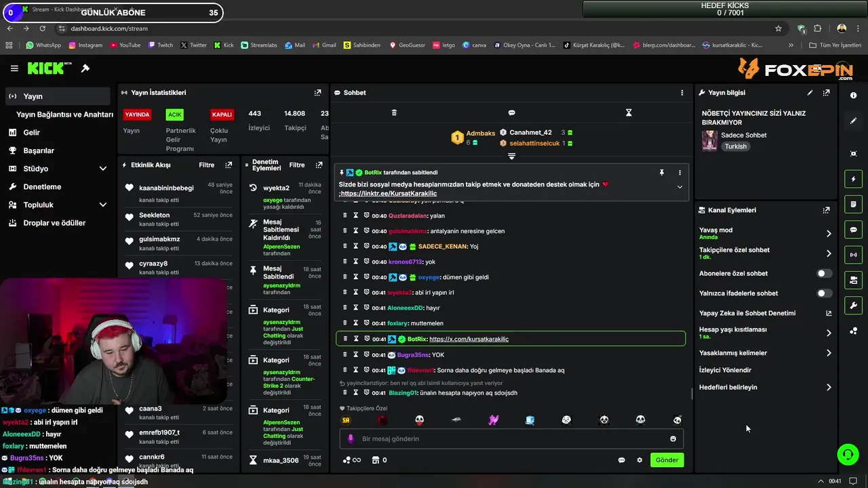Screen dimensions: 868x488
Task: Expand pinned message with chevron
Action: click(x=679, y=187)
